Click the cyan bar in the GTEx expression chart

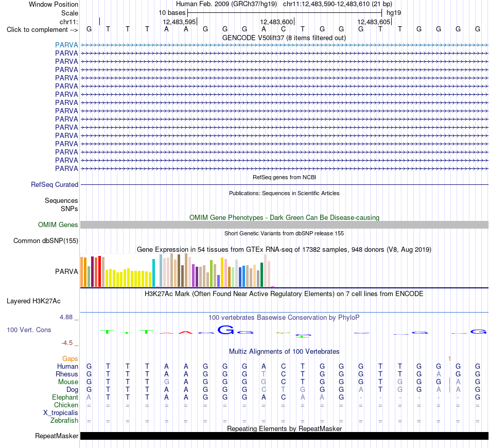[x=153, y=273]
